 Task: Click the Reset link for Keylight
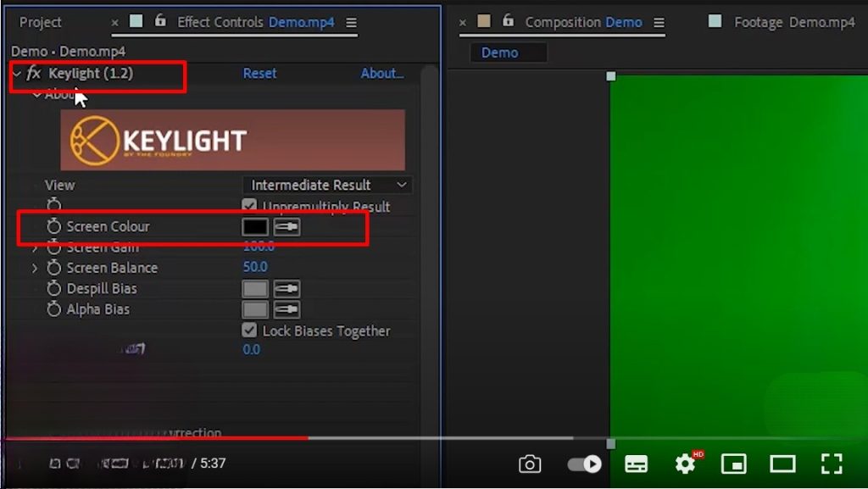(x=259, y=74)
